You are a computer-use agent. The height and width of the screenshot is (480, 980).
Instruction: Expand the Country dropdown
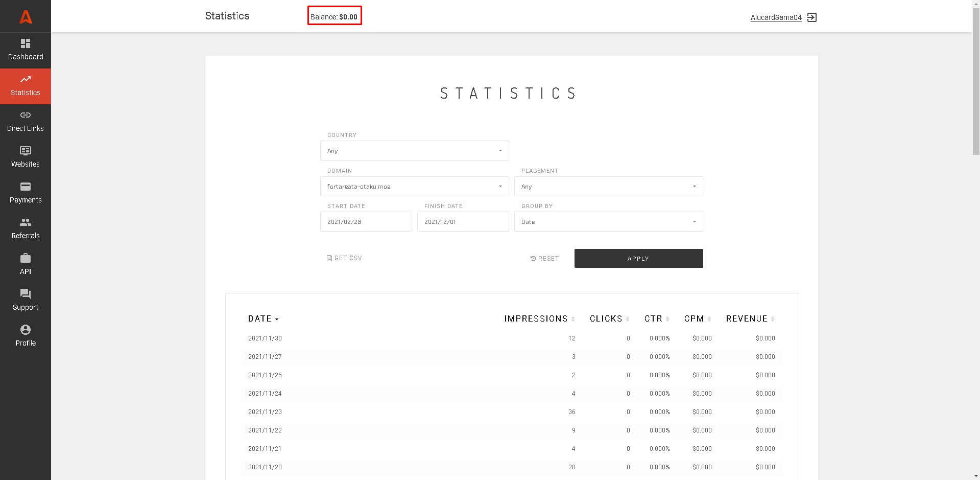[414, 151]
